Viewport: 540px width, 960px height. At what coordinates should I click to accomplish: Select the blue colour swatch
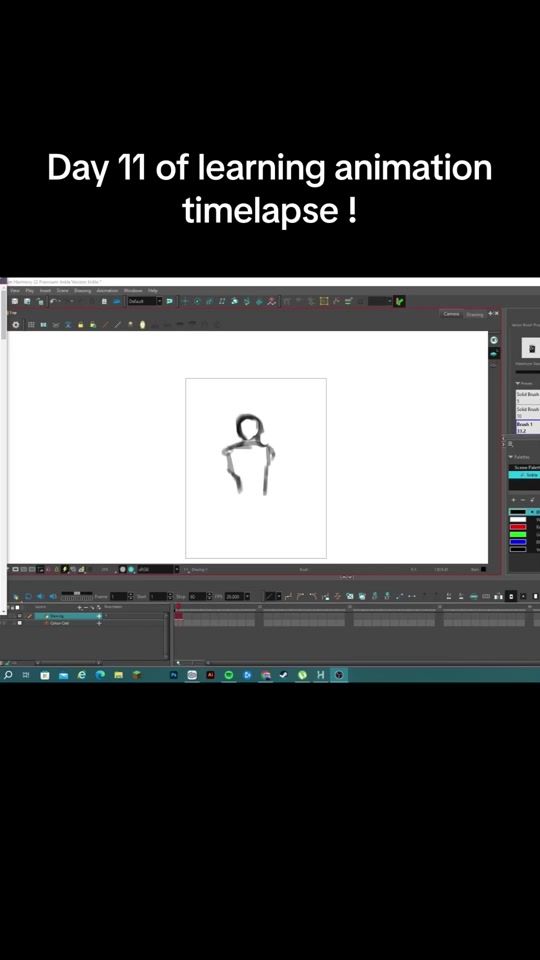pyautogui.click(x=518, y=541)
